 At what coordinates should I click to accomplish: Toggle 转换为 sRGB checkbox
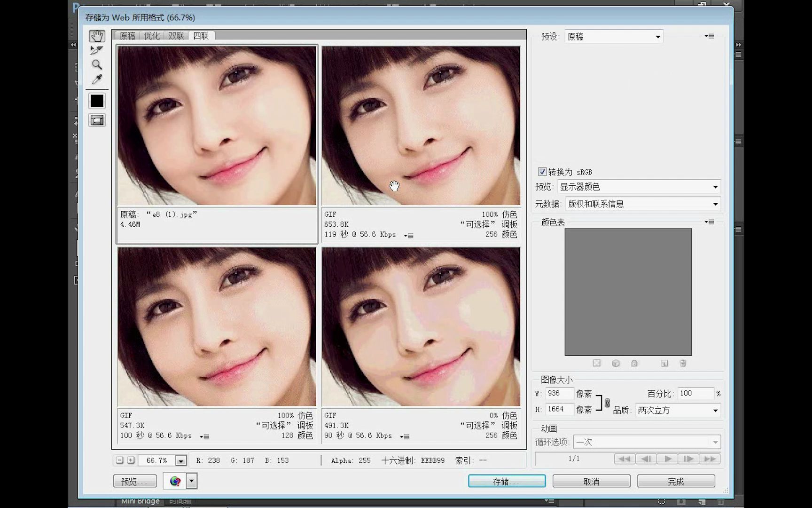point(542,172)
